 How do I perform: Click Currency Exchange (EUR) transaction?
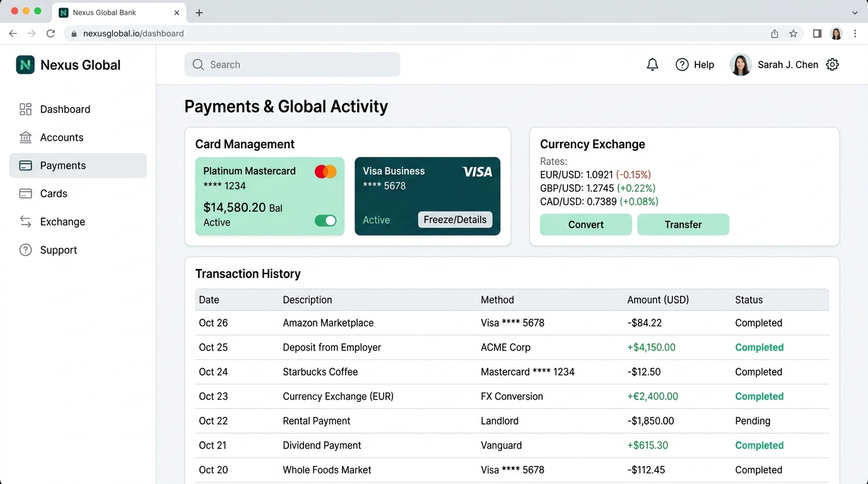pos(512,396)
